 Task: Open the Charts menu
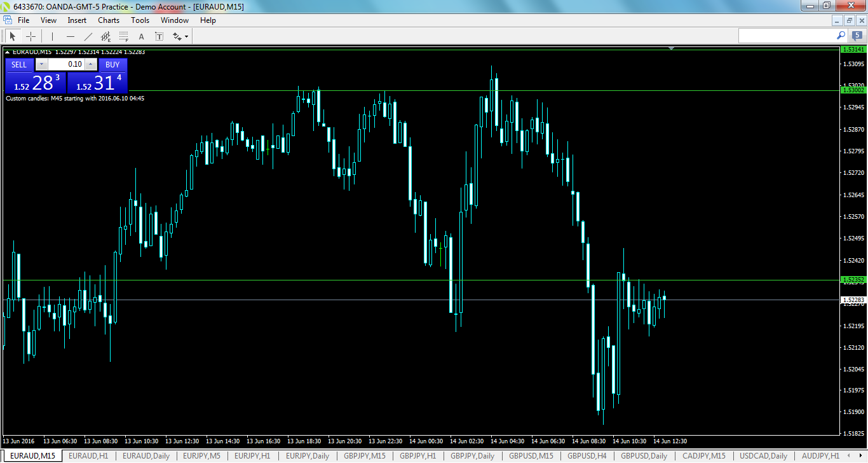(108, 20)
